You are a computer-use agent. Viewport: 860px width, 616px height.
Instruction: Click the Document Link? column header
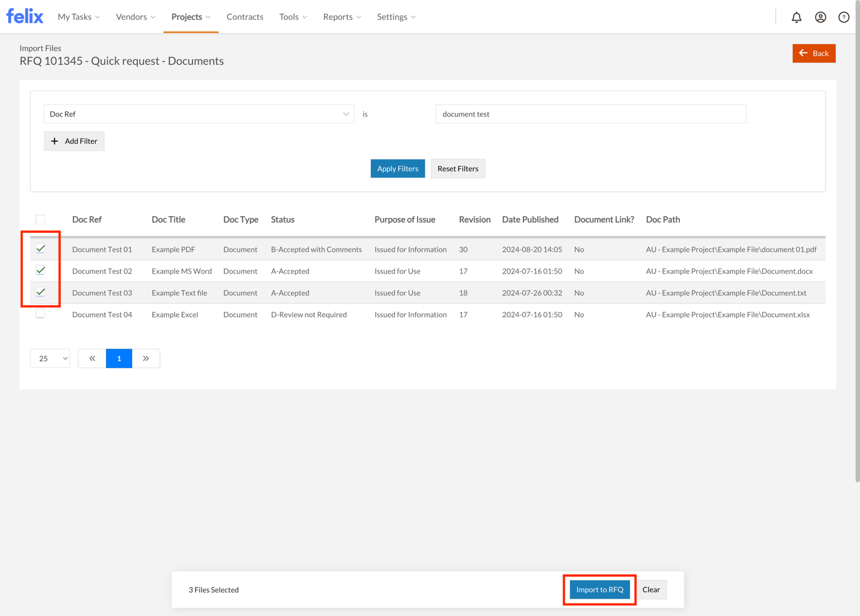604,219
